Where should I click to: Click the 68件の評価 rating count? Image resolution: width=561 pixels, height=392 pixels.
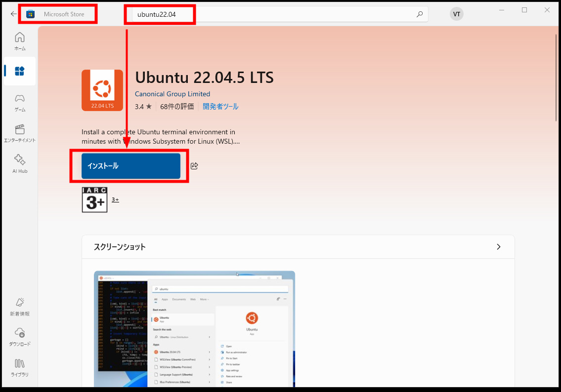pyautogui.click(x=177, y=107)
